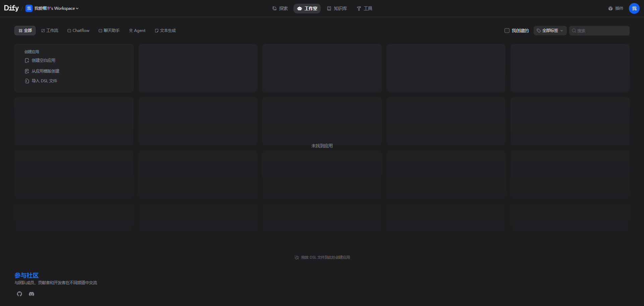Filter apps by 工作流
The image size is (644, 306).
[x=50, y=31]
